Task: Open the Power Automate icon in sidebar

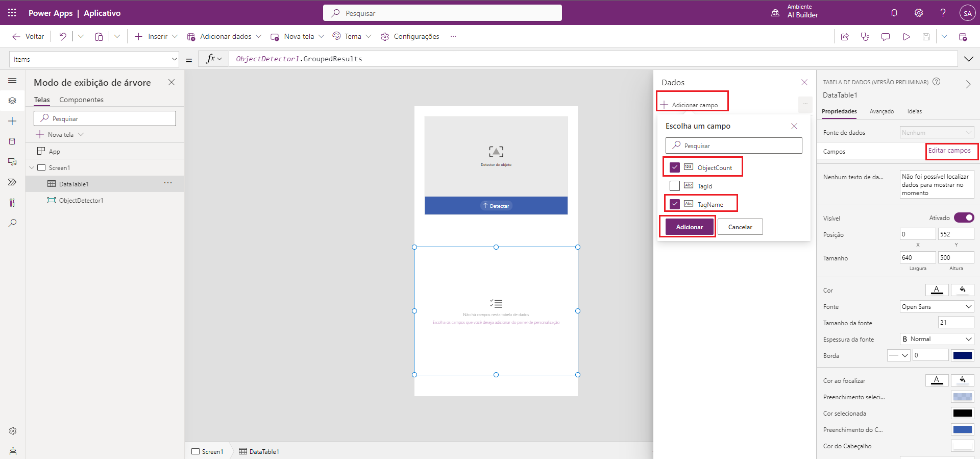Action: point(13,182)
